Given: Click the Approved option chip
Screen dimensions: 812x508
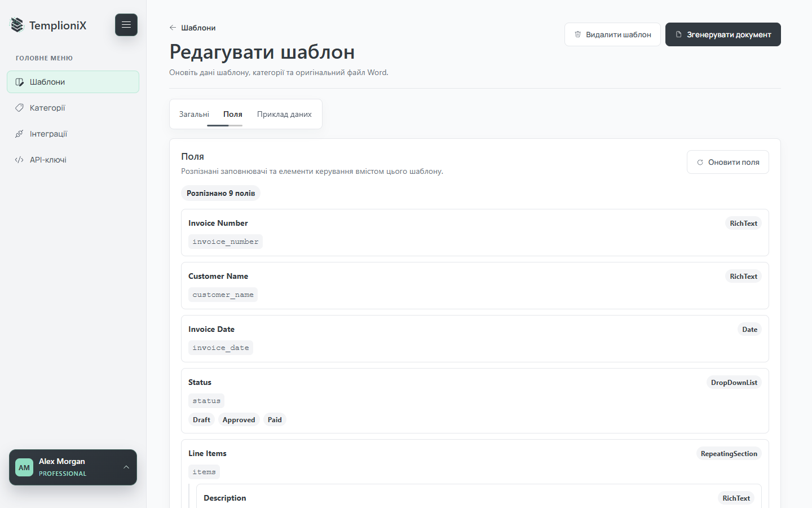Looking at the screenshot, I should [x=239, y=420].
